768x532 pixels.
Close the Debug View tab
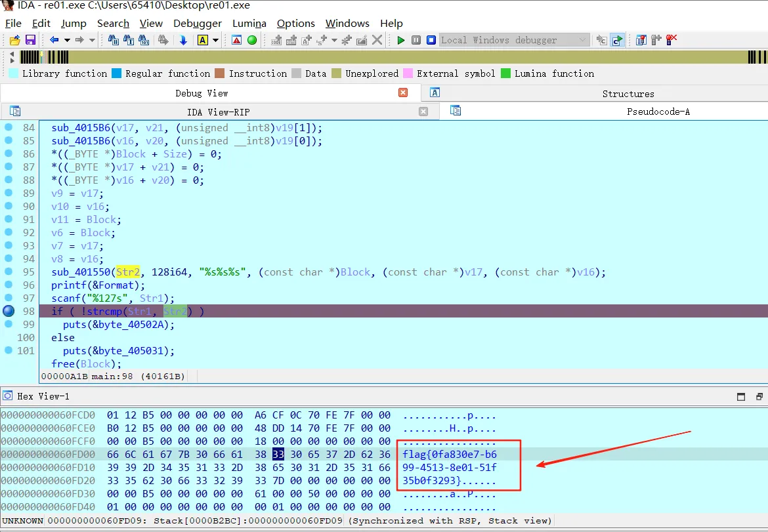403,92
